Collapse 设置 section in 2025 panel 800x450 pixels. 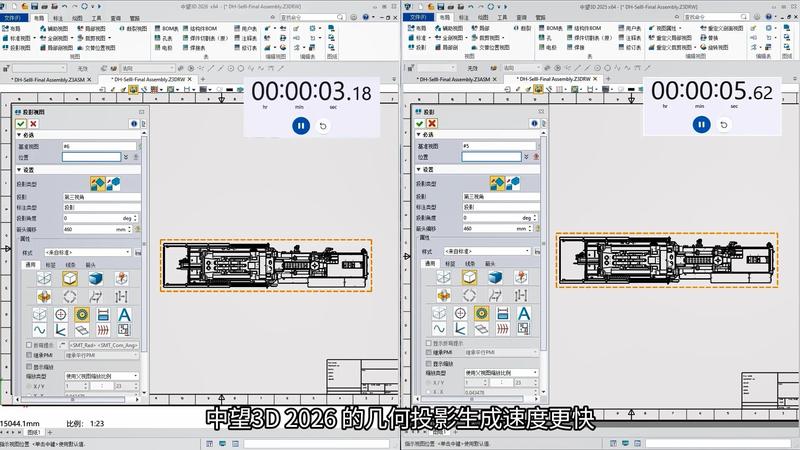(419, 169)
